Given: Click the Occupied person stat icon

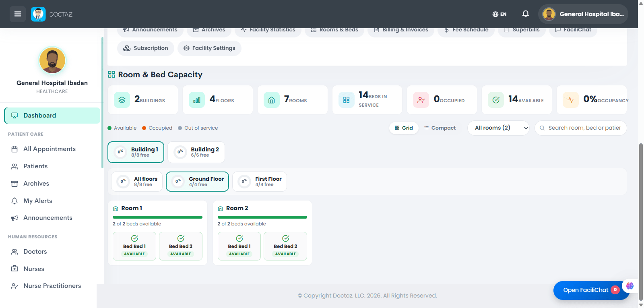Looking at the screenshot, I should click(x=421, y=100).
